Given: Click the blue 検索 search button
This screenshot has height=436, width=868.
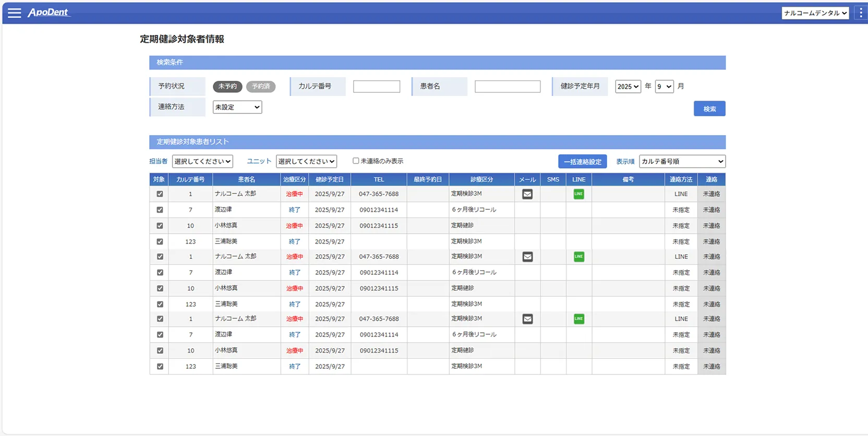Looking at the screenshot, I should [x=709, y=108].
